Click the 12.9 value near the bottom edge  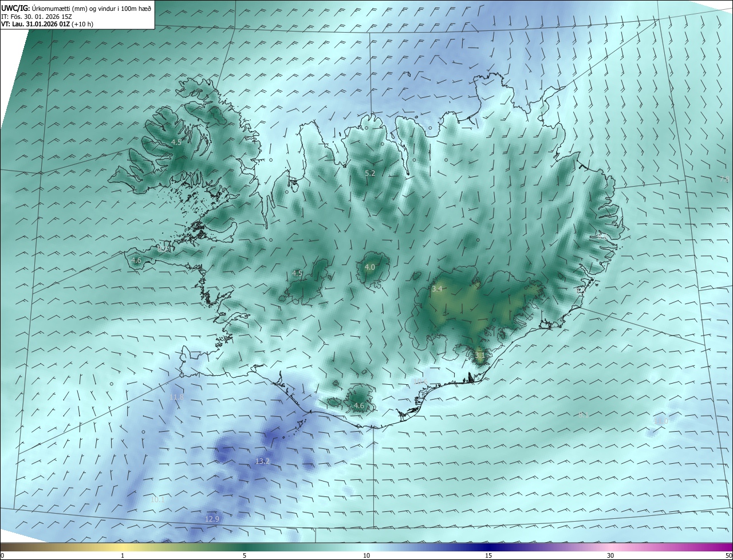tap(212, 519)
